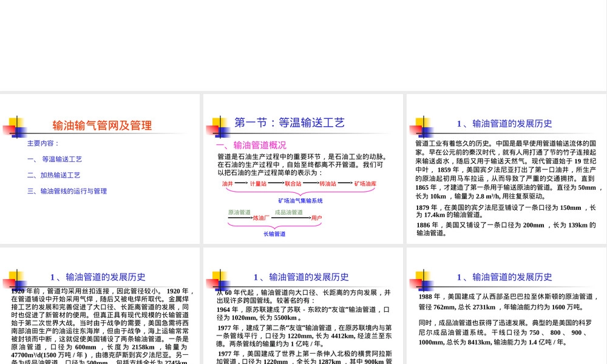Click the paragraph starting 管道是石油生产过程中的重要环节
Screen dimensions: 607x364
303,165
